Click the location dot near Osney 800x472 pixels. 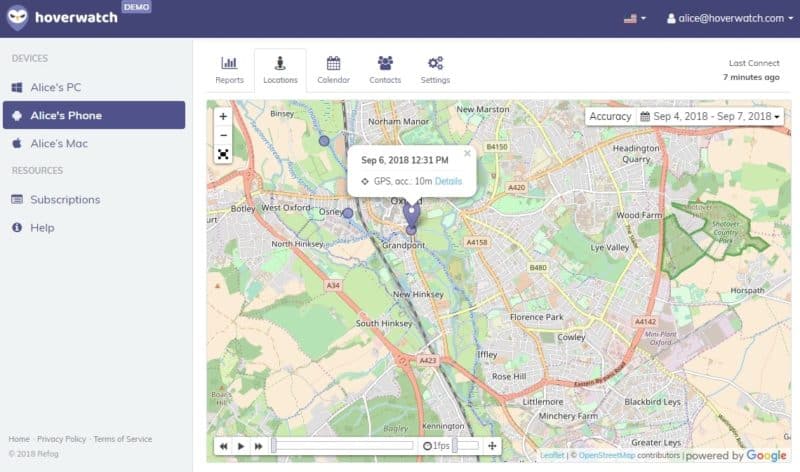[x=347, y=213]
